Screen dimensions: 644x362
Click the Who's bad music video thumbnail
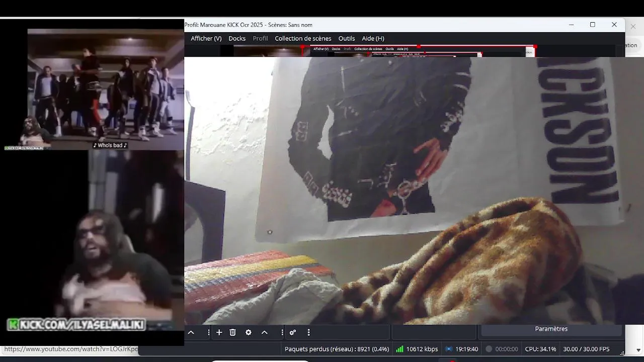(106, 89)
